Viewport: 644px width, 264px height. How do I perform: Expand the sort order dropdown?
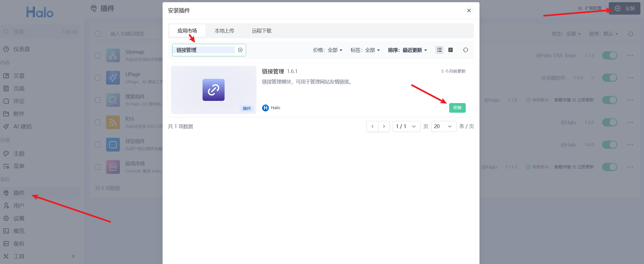tap(407, 50)
